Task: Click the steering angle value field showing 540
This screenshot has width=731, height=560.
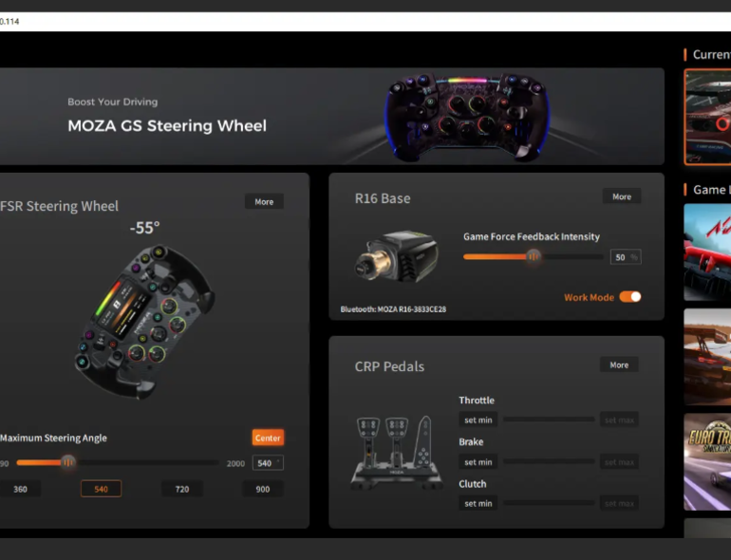Action: coord(268,463)
